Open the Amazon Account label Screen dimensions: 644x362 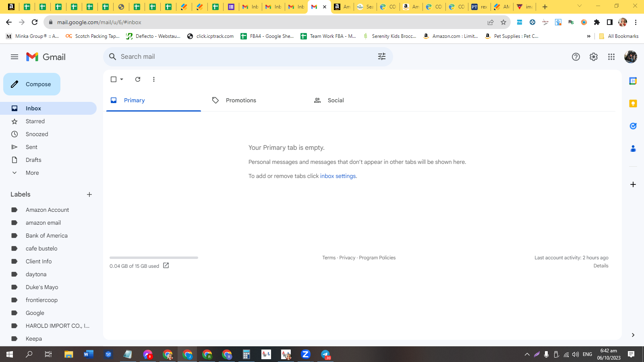coord(48,210)
